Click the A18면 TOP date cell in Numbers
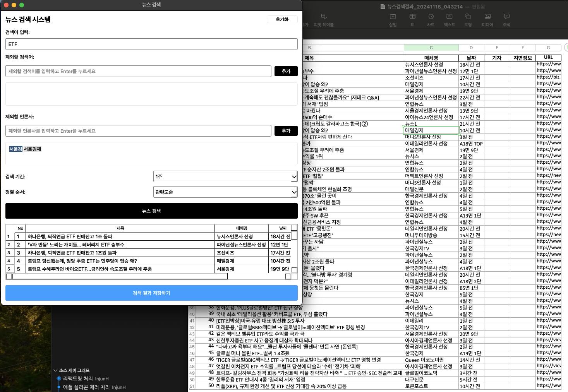The image size is (568, 392). [471, 144]
